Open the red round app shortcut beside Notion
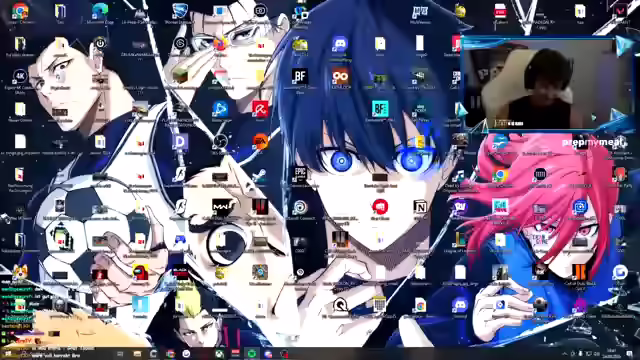Viewport: 640px width, 360px height. pos(380,207)
